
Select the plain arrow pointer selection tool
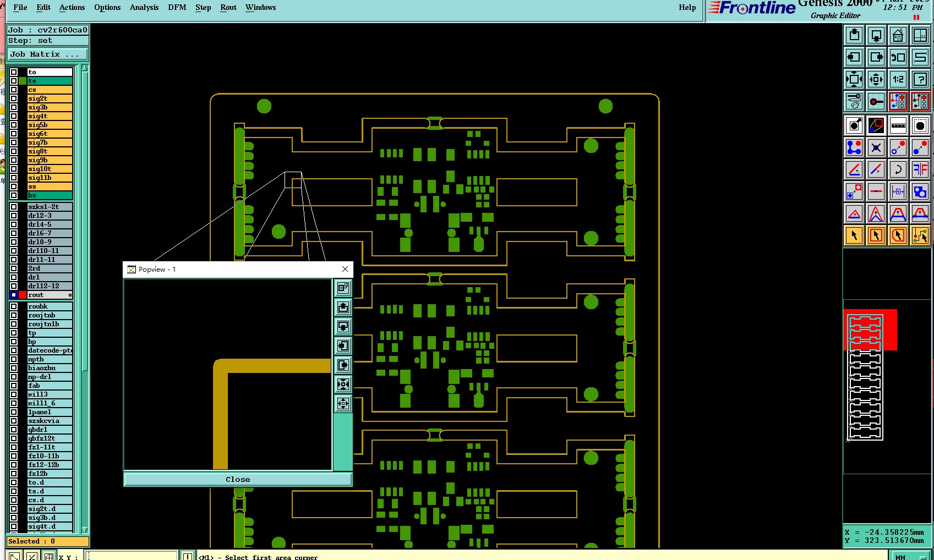pyautogui.click(x=854, y=235)
